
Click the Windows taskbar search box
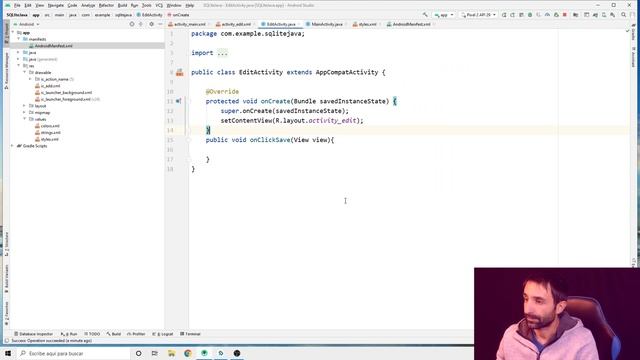73,353
